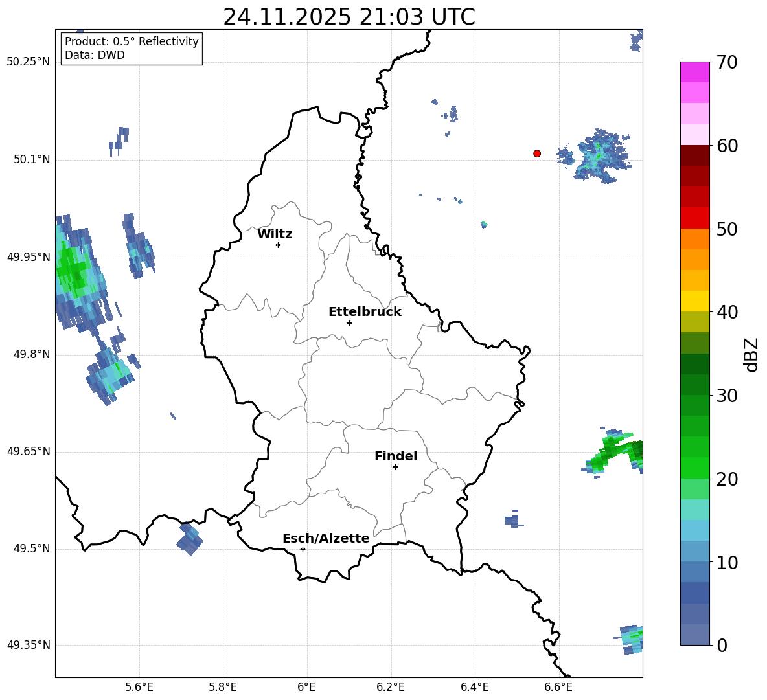
Task: Click the Findel station cross marker
Action: [395, 467]
